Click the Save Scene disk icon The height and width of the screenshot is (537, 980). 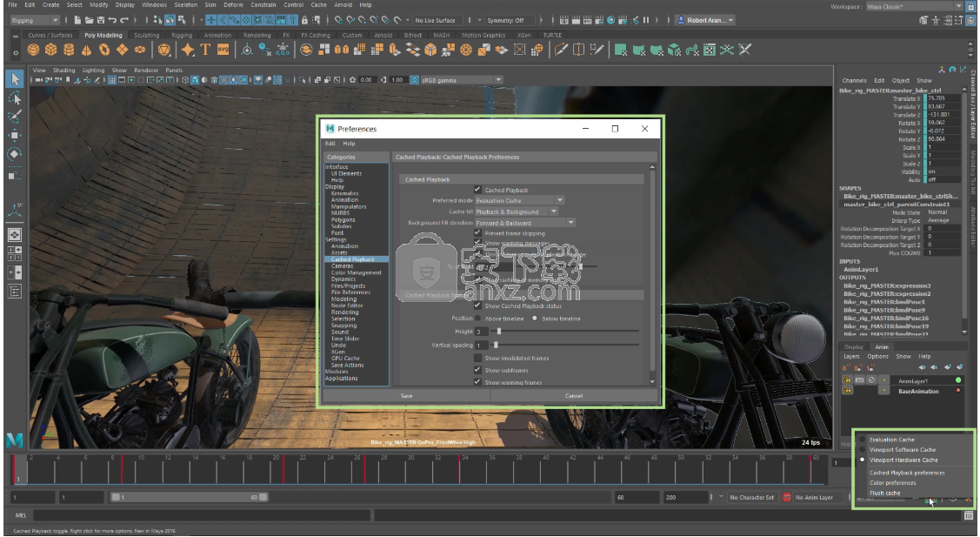[x=101, y=20]
